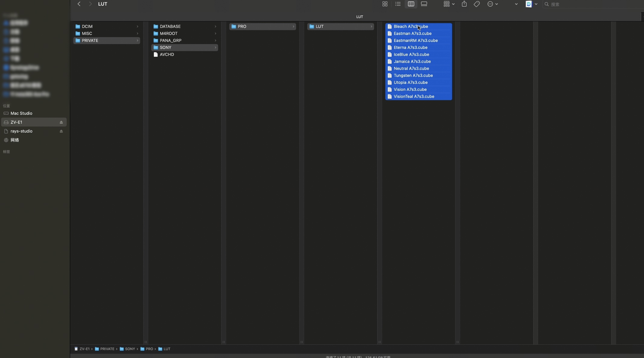Click the tag icon in toolbar

[x=477, y=4]
